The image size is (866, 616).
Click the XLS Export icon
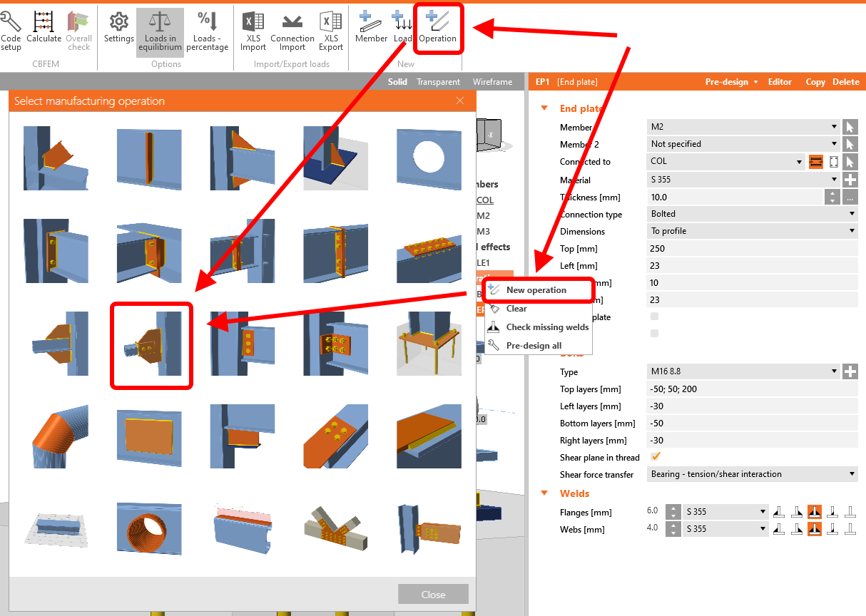coord(331,32)
